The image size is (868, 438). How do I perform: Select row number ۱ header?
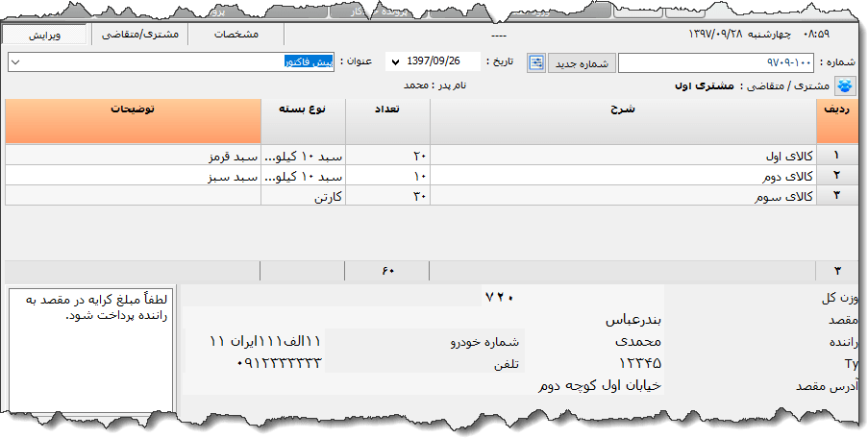[836, 156]
